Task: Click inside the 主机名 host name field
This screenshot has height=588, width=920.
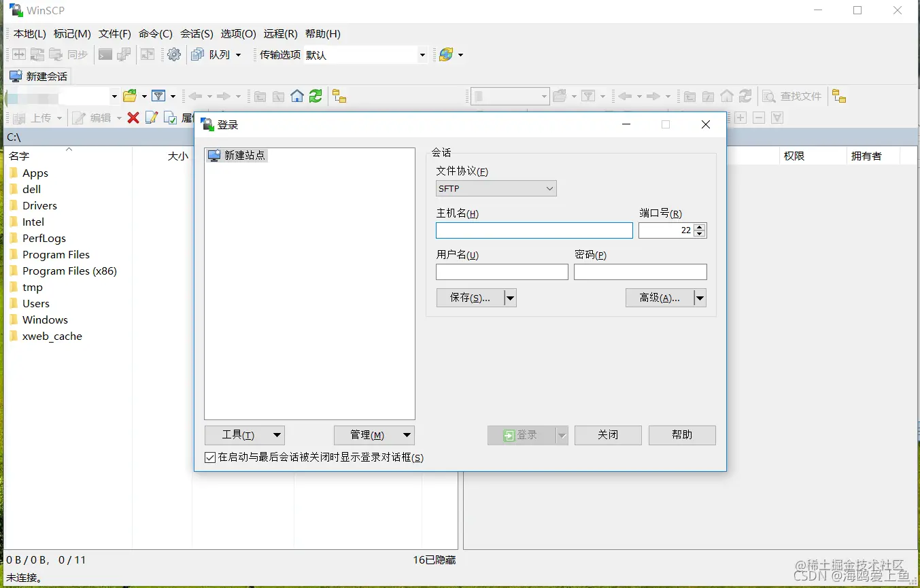Action: 534,230
